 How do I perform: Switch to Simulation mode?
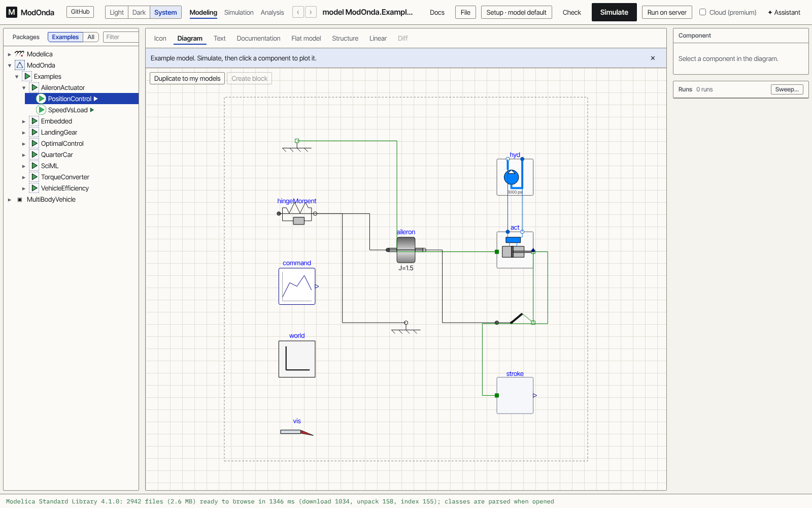pyautogui.click(x=239, y=12)
